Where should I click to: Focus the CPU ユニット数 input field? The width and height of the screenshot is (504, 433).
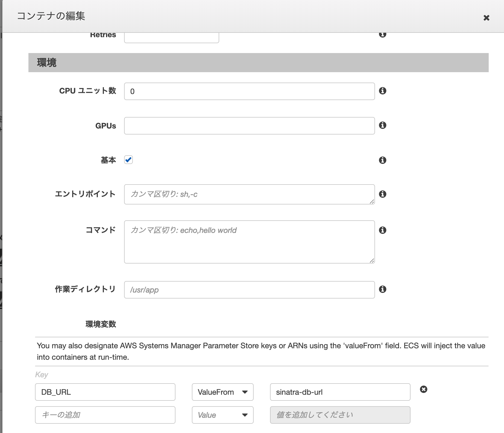[249, 91]
